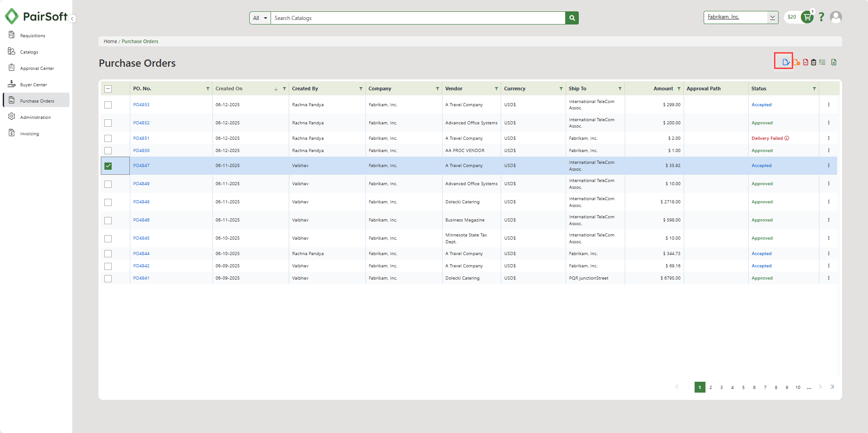Click the info icon beside Delivery Failed
The width and height of the screenshot is (868, 433).
pos(787,138)
